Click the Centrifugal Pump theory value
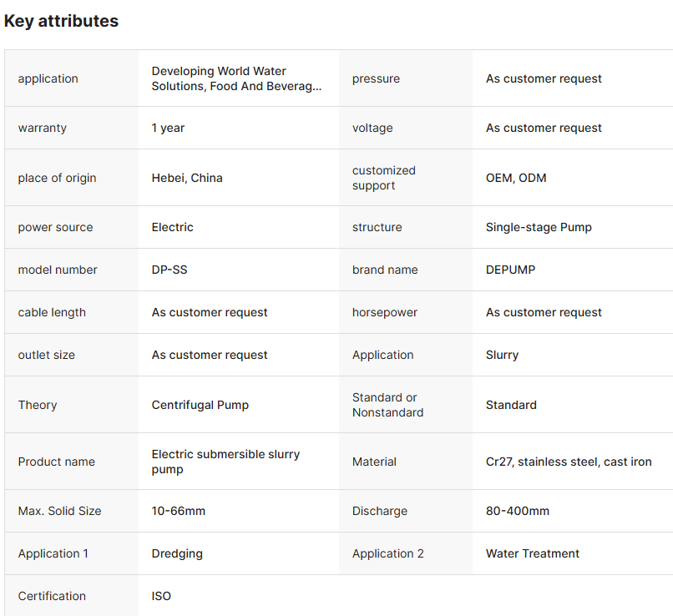Viewport: 673px width, 616px height. coord(200,405)
